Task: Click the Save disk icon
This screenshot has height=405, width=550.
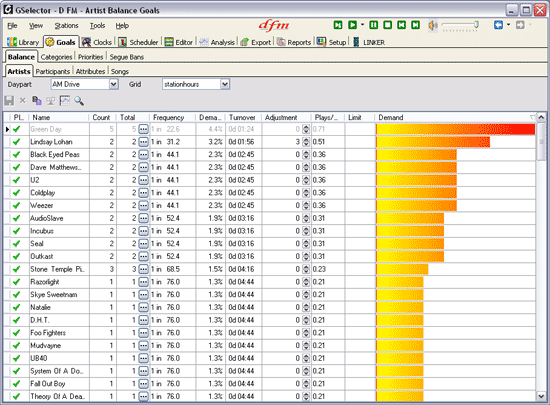Action: [x=9, y=101]
